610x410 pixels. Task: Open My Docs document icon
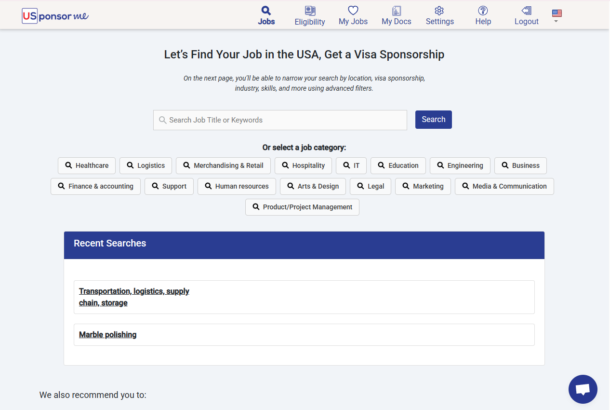pos(396,10)
